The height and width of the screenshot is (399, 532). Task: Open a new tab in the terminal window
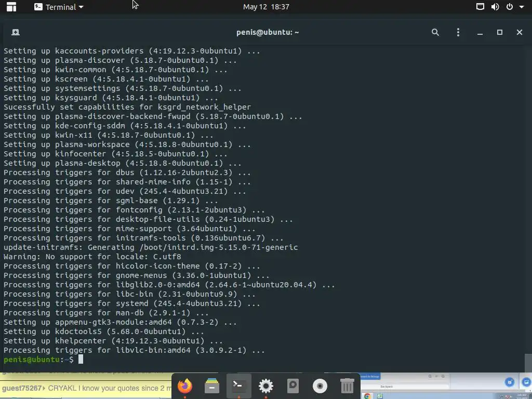(15, 32)
